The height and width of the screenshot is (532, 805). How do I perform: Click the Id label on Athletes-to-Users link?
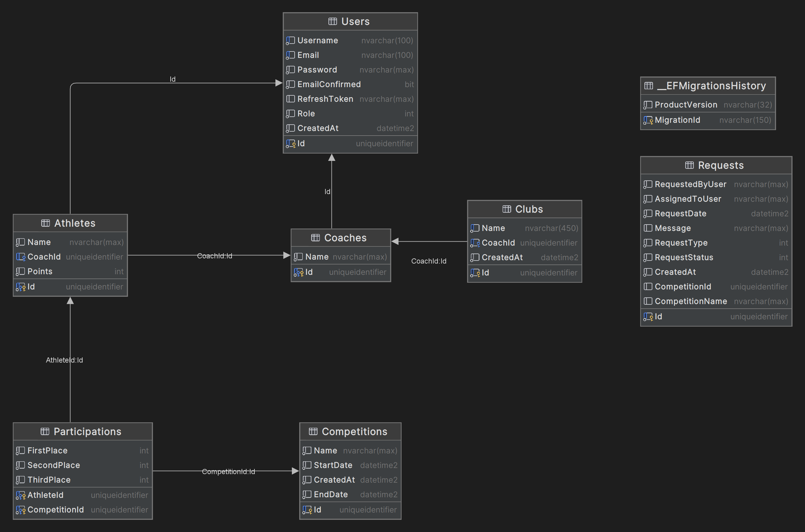point(173,79)
